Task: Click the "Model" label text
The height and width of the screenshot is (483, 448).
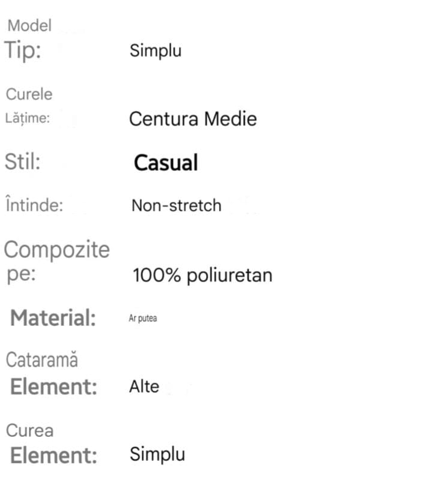Action: [29, 26]
